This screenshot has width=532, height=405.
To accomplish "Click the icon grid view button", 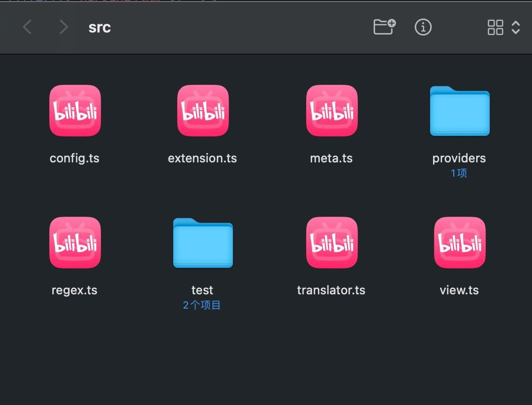I will tap(495, 27).
